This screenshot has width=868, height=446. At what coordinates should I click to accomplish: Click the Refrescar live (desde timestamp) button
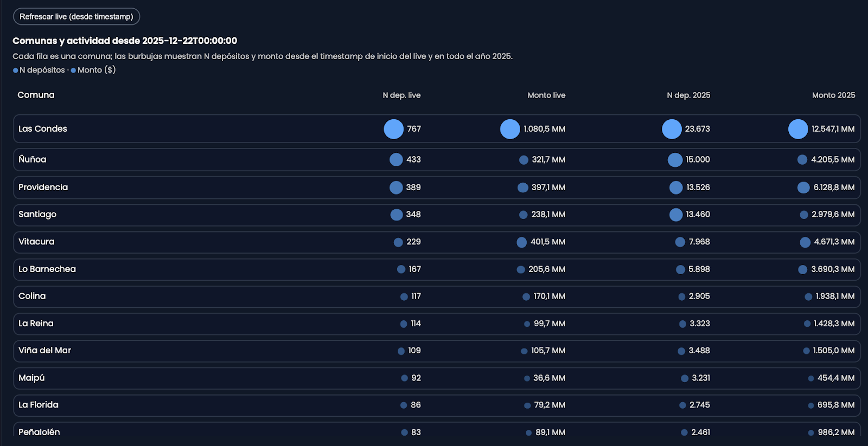pyautogui.click(x=76, y=17)
